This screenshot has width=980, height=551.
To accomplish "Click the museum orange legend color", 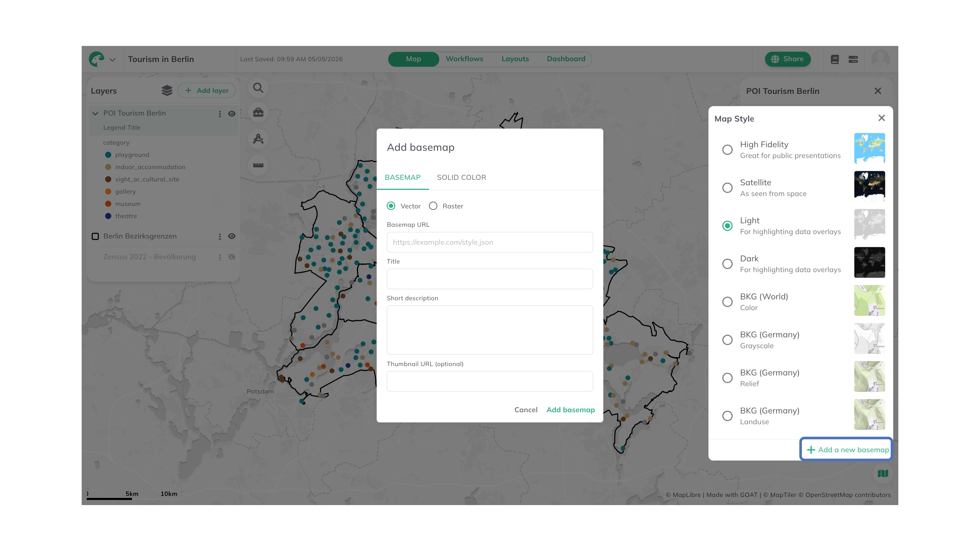I will [x=108, y=204].
